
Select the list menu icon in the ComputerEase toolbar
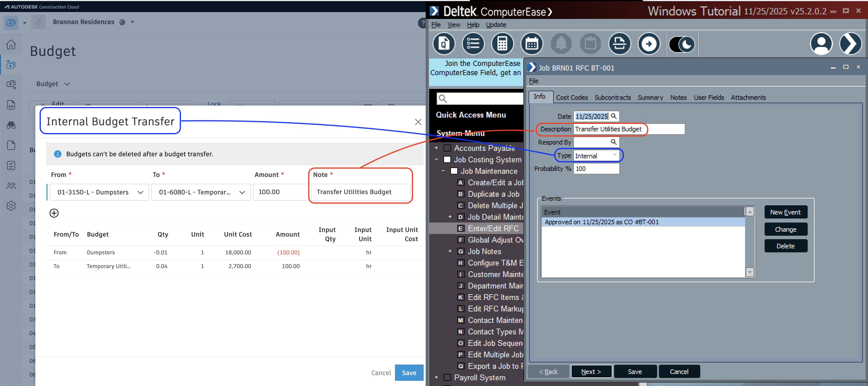[473, 44]
